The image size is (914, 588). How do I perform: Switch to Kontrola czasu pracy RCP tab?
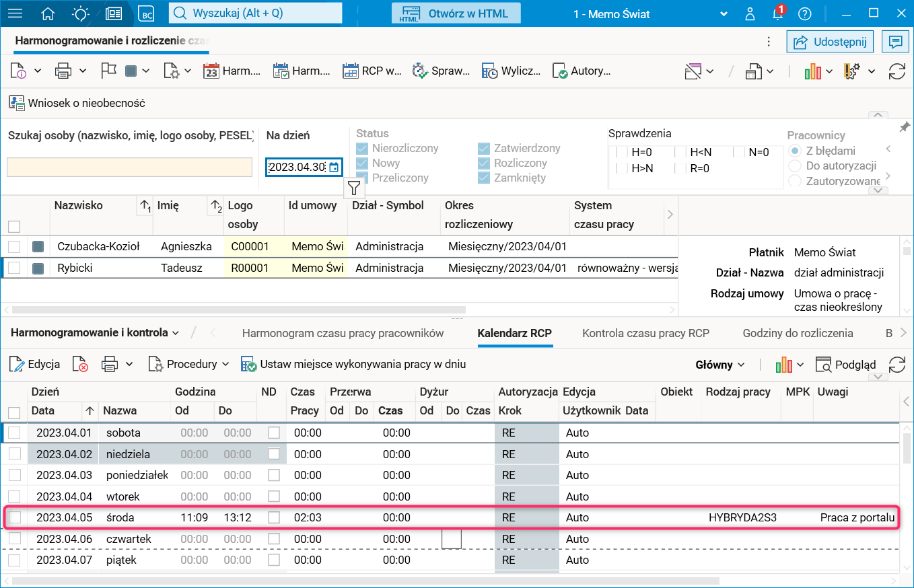[645, 332]
